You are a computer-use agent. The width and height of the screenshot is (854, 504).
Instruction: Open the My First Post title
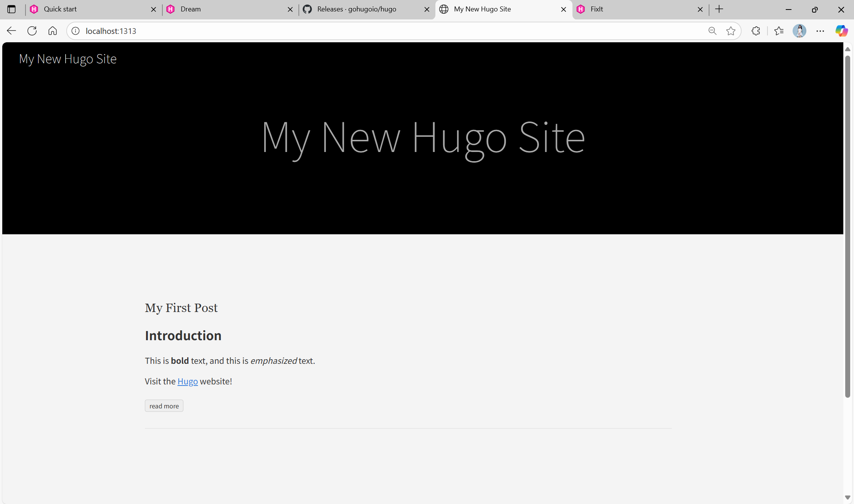181,308
